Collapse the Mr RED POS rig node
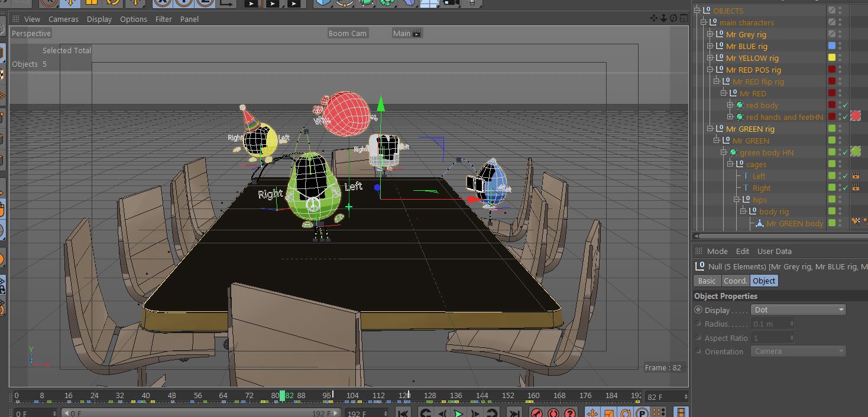Viewport: 868px width, 417px height. pyautogui.click(x=710, y=70)
